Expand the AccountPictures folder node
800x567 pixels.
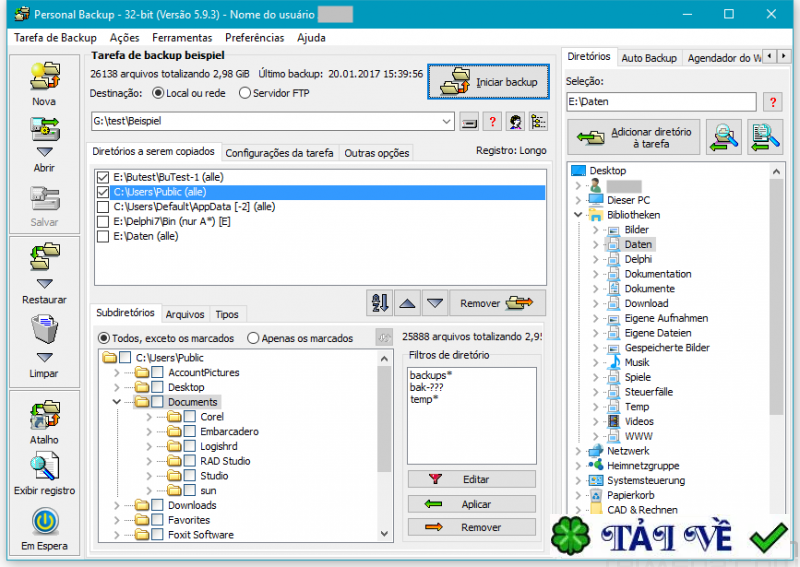coord(117,373)
